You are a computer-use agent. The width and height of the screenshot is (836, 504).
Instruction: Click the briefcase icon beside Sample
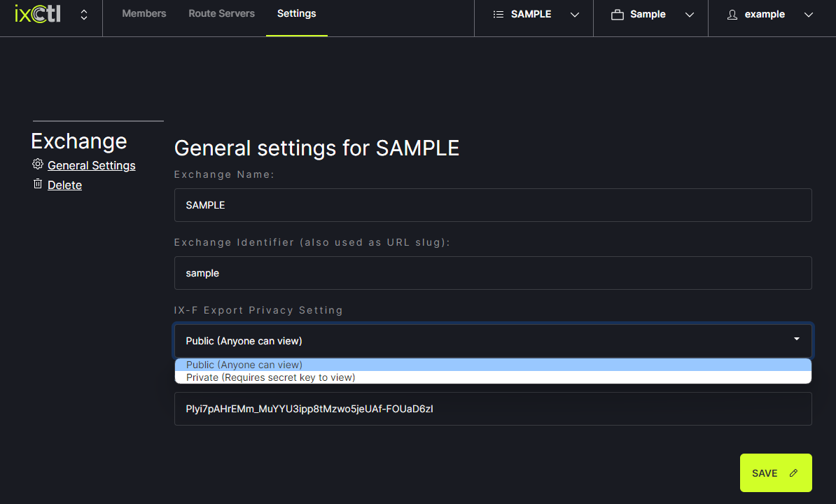[617, 14]
